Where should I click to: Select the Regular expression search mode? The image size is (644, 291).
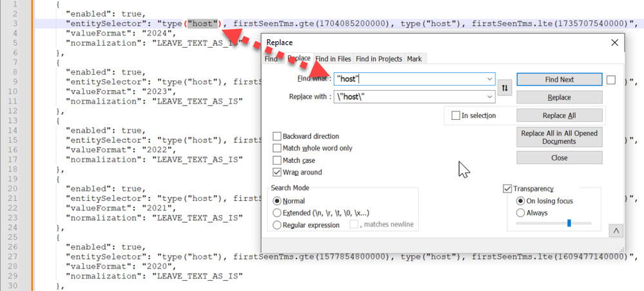click(x=278, y=225)
